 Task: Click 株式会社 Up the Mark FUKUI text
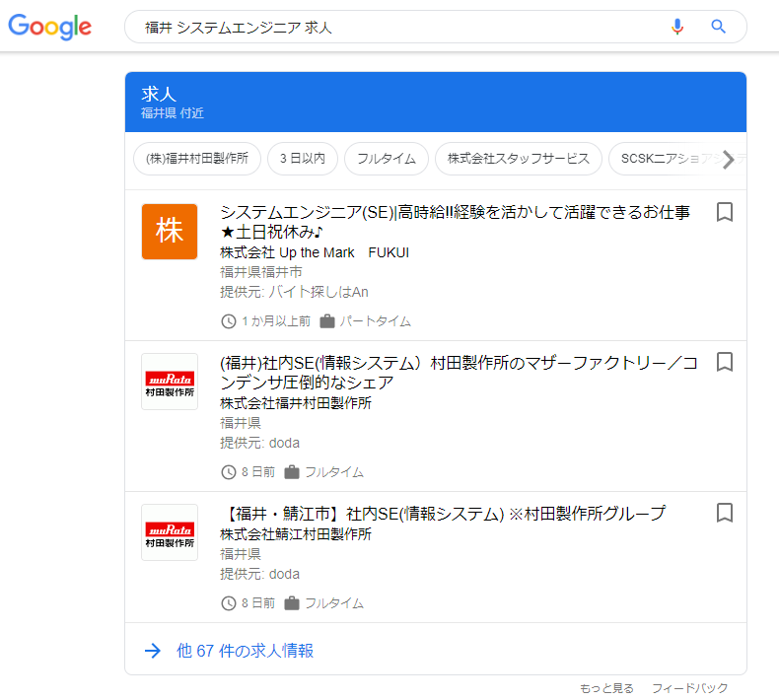pos(315,252)
